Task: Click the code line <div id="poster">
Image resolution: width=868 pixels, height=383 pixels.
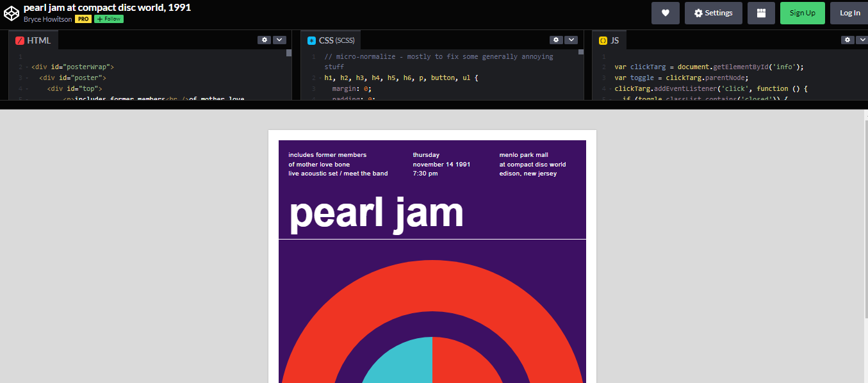Action: [72, 78]
